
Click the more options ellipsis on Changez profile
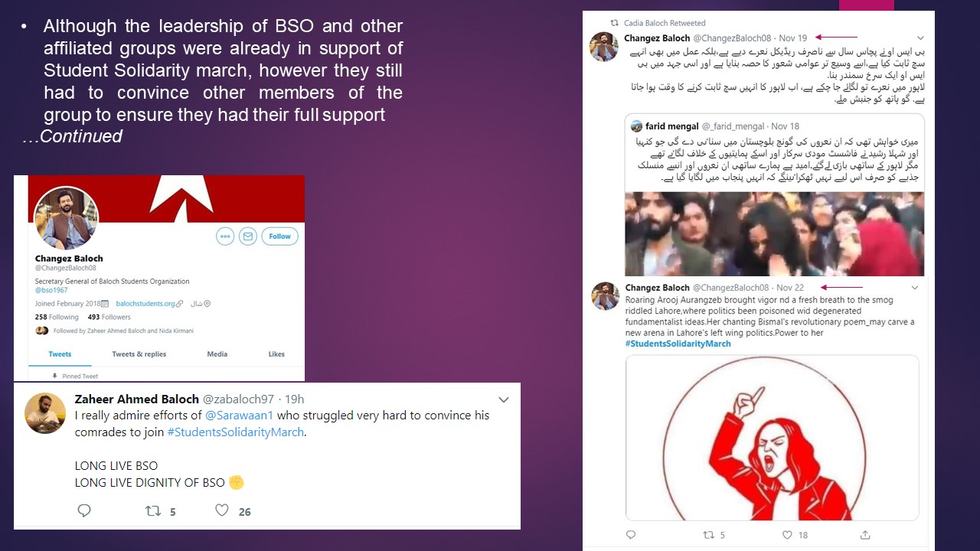(x=225, y=236)
